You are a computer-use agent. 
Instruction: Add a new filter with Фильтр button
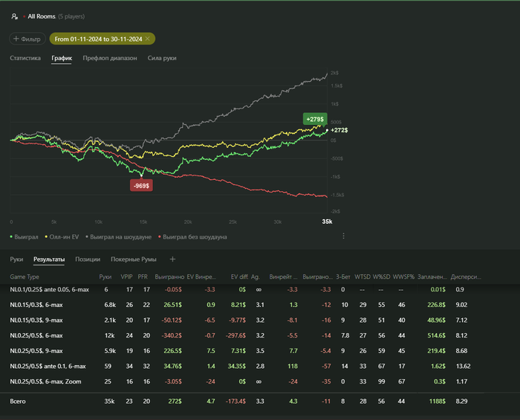[x=27, y=39]
